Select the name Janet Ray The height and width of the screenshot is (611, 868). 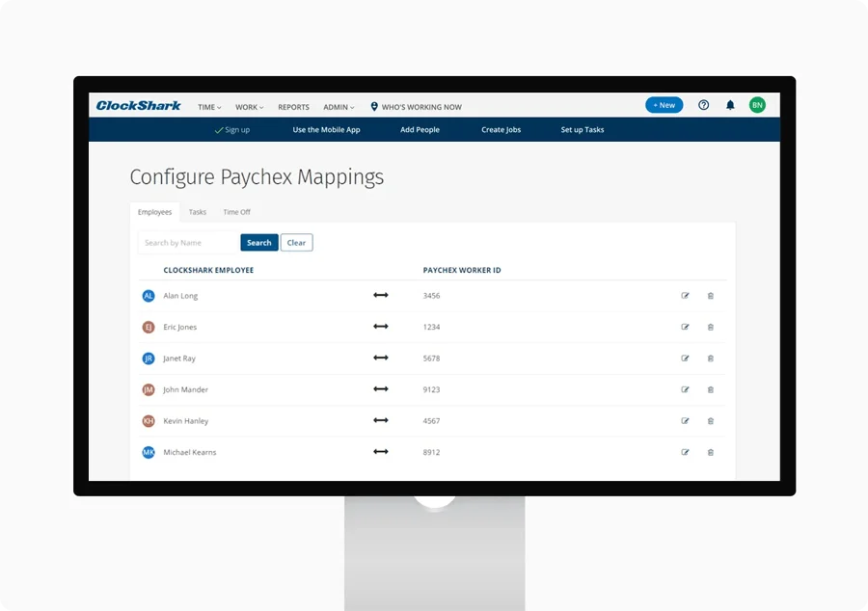[179, 359]
